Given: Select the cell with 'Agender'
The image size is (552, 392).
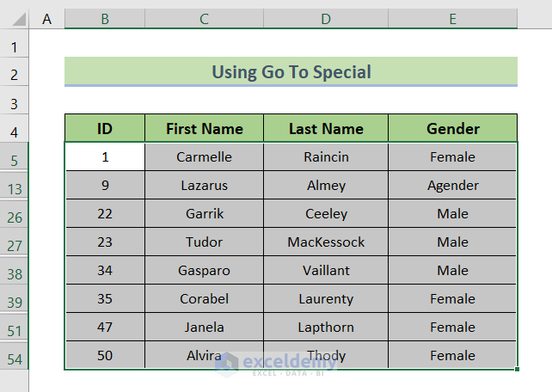Looking at the screenshot, I should tap(452, 185).
